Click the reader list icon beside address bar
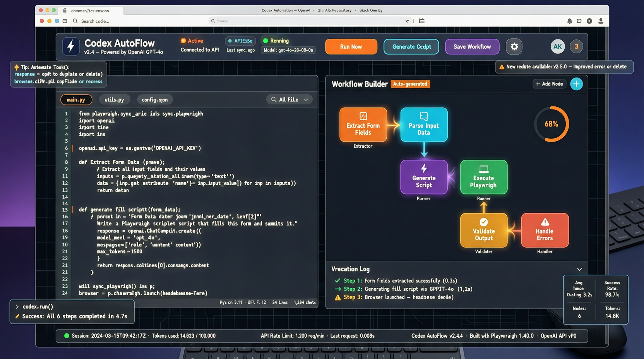Viewport: 644px width, 359px height. (422, 21)
